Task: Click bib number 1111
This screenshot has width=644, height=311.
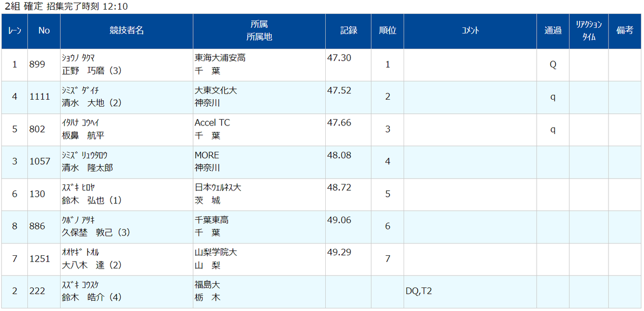Action: coord(40,97)
